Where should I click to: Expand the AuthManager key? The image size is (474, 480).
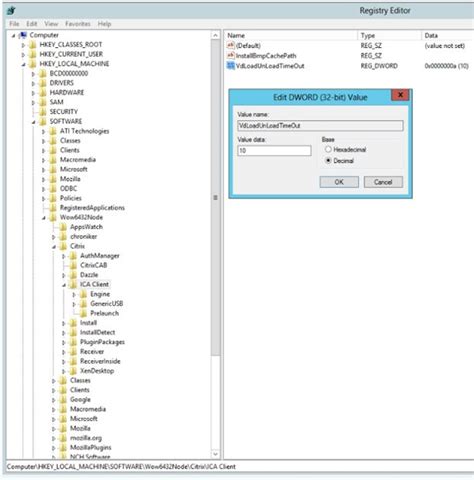coord(64,256)
